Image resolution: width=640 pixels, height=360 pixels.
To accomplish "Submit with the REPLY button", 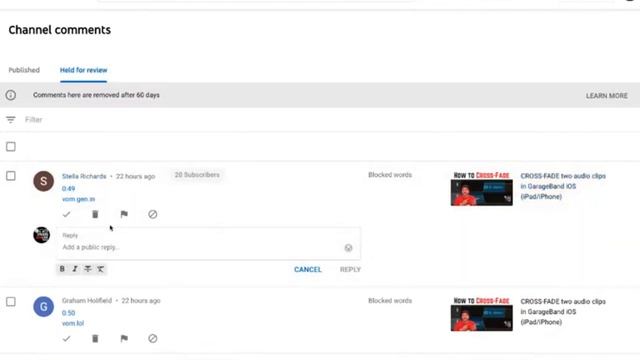I will coord(350,269).
